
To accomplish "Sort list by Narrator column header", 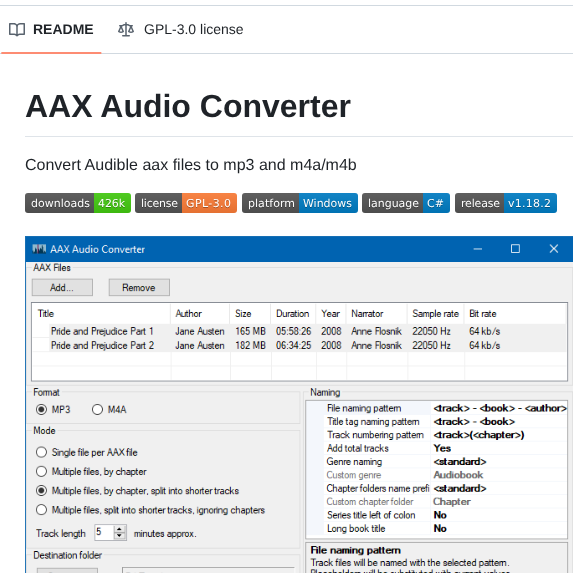I will point(377,314).
